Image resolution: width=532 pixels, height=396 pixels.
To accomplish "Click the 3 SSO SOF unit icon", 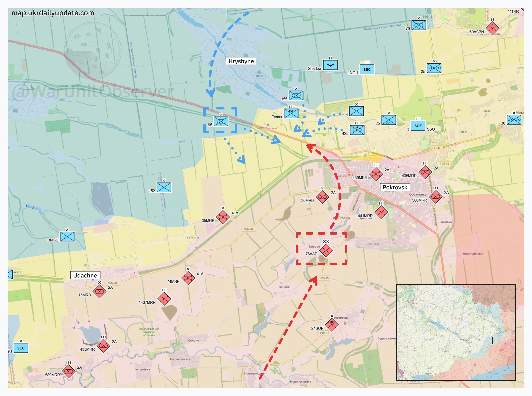I will 418,126.
